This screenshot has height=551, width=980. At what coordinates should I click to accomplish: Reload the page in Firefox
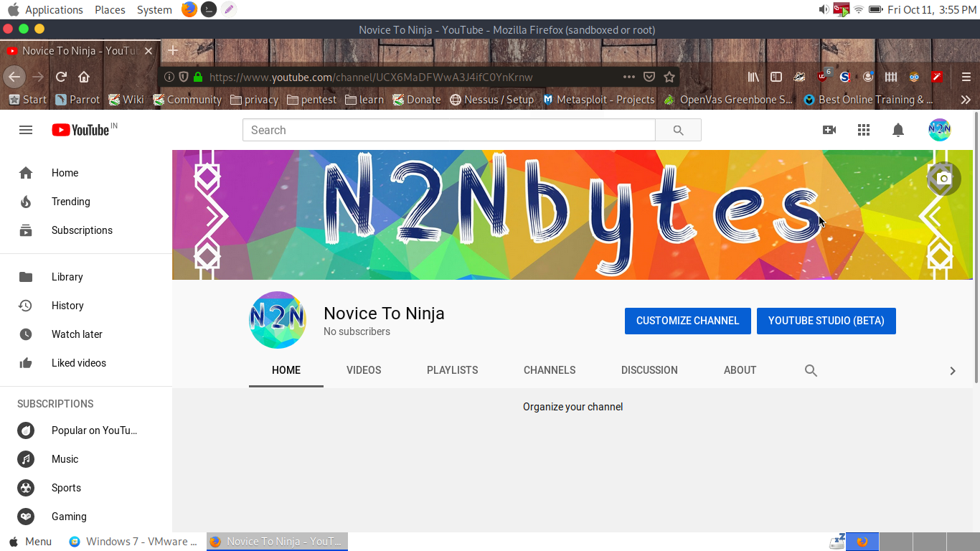coord(61,77)
